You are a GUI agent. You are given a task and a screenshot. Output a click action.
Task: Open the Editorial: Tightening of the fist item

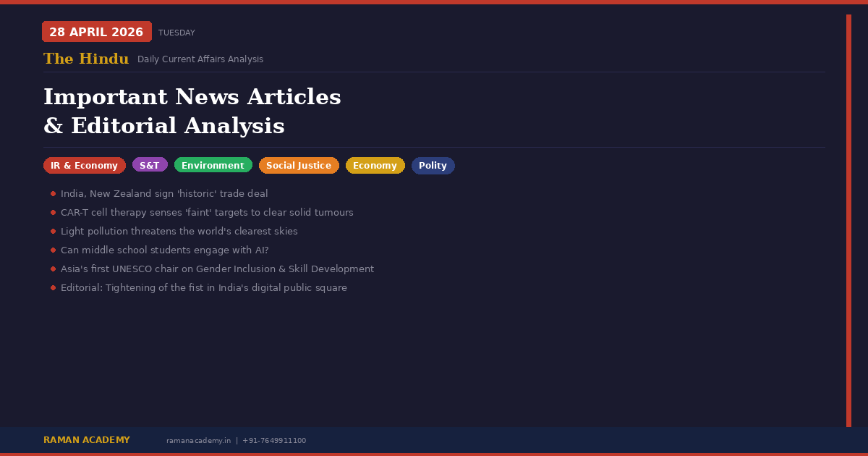click(x=204, y=288)
